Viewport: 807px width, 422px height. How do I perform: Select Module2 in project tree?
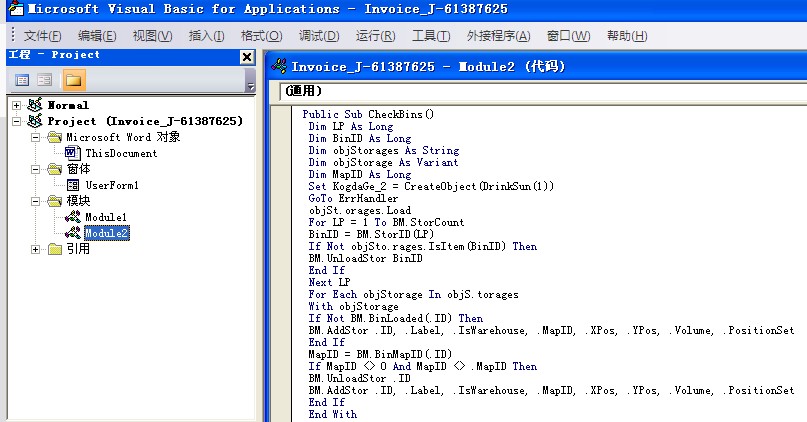pyautogui.click(x=107, y=233)
